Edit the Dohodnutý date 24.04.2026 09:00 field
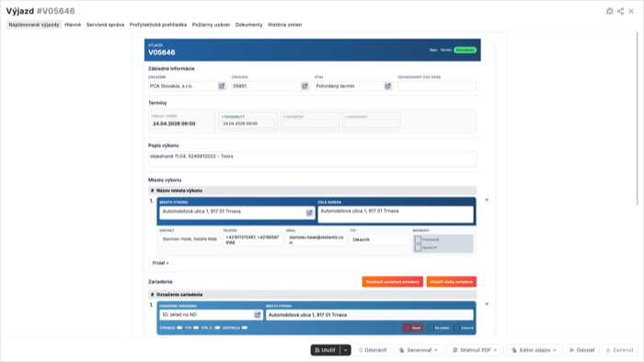644x362 pixels. pyautogui.click(x=248, y=123)
